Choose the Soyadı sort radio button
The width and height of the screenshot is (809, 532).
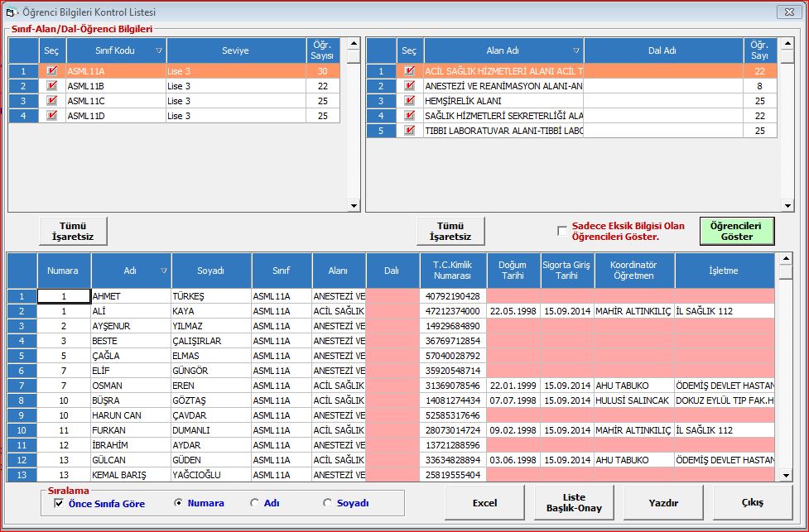(327, 503)
